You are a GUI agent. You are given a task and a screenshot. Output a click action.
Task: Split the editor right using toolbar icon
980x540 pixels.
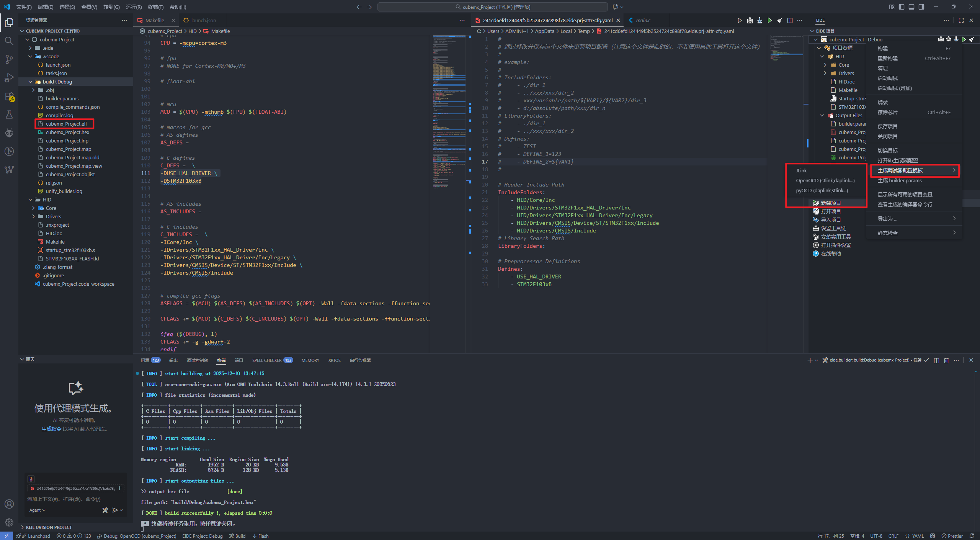tap(790, 20)
